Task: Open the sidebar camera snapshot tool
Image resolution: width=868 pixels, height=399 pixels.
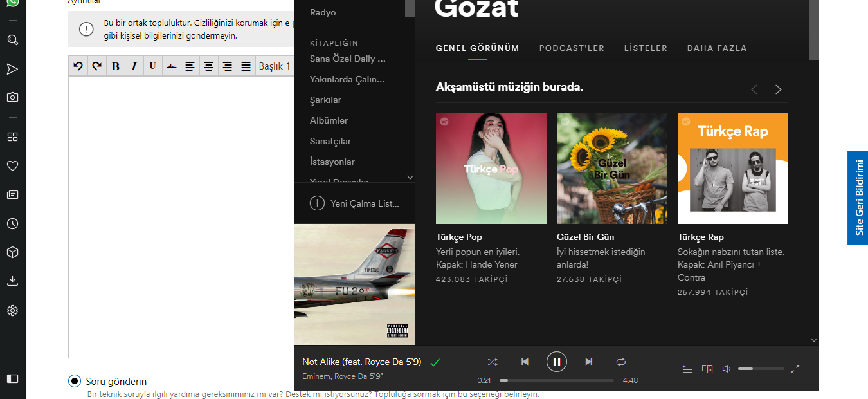Action: [x=12, y=97]
